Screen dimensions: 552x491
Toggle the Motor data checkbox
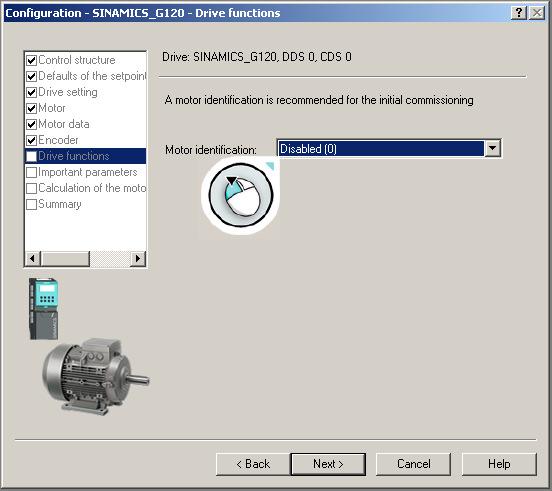click(x=32, y=124)
